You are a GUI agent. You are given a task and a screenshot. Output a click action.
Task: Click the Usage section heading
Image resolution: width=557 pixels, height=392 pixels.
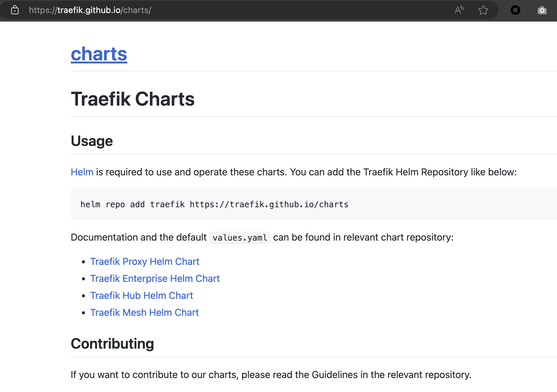92,141
